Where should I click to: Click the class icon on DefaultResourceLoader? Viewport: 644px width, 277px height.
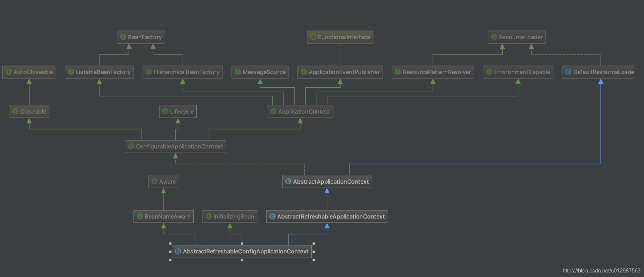click(568, 72)
